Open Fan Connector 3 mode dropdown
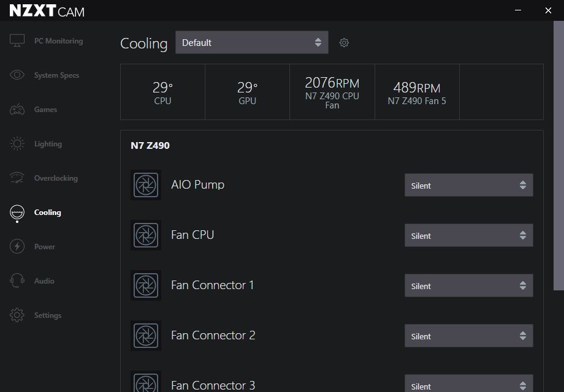Viewport: 564px width, 392px height. pos(469,383)
